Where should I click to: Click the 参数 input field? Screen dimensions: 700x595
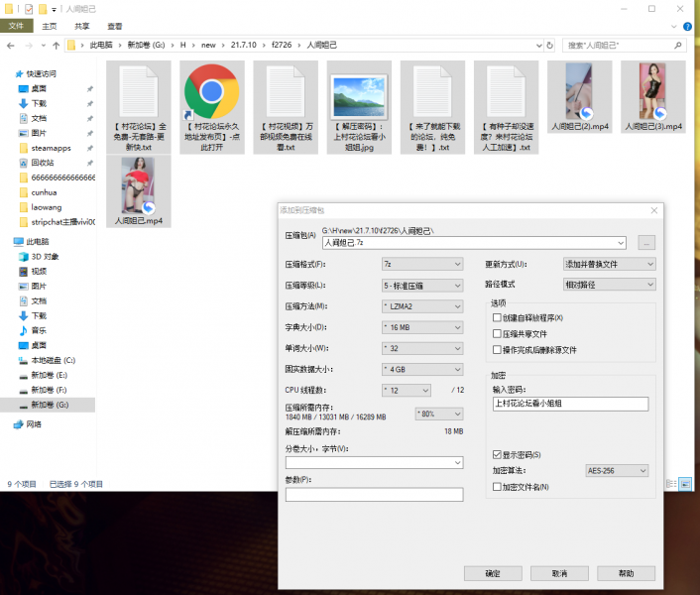[x=374, y=495]
